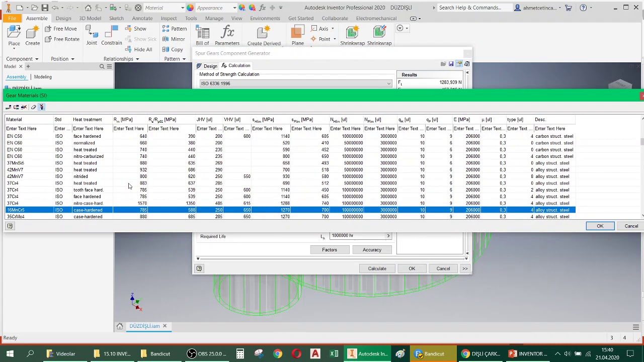Viewport: 644px width, 362px height.
Task: Go to Home view icon
Action: click(88, 8)
